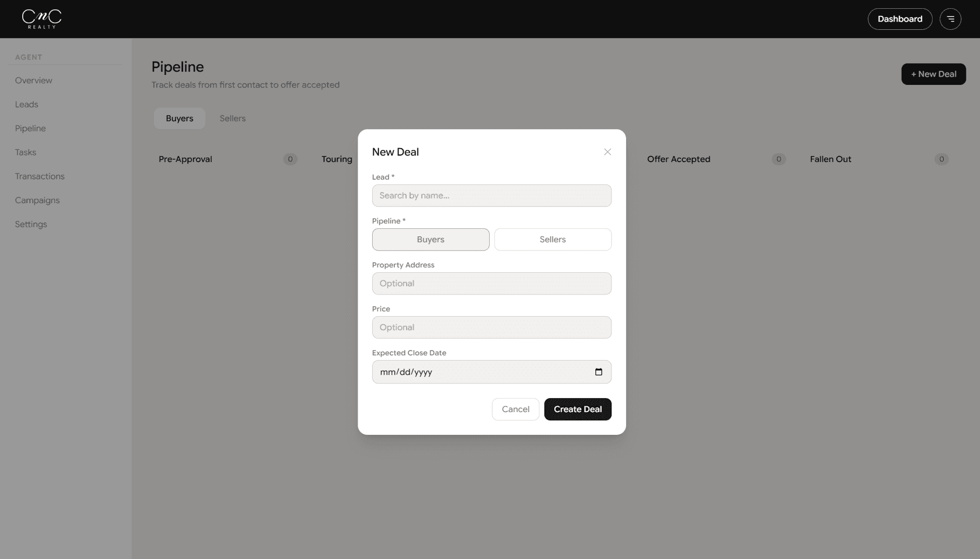Open Tasks in the sidebar
Image resolution: width=980 pixels, height=559 pixels.
[26, 152]
